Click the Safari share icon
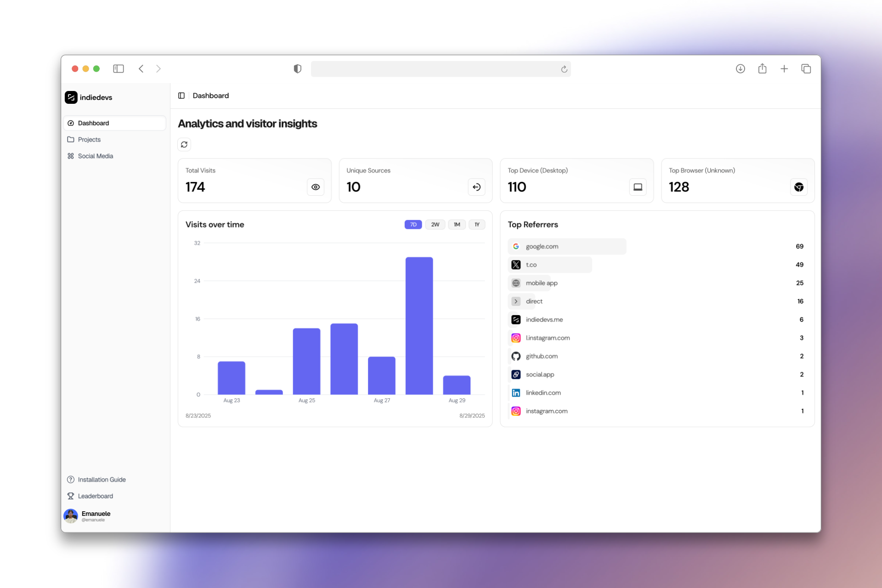This screenshot has height=588, width=882. click(762, 69)
